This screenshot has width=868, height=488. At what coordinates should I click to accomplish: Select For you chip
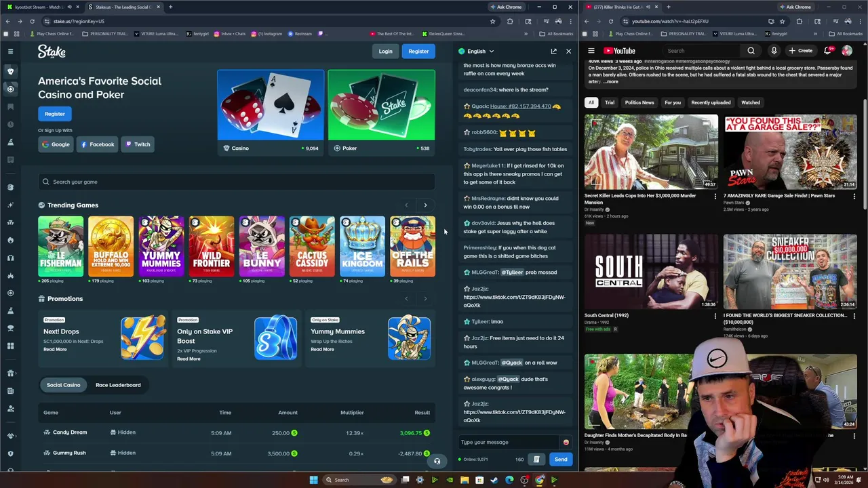coord(673,102)
